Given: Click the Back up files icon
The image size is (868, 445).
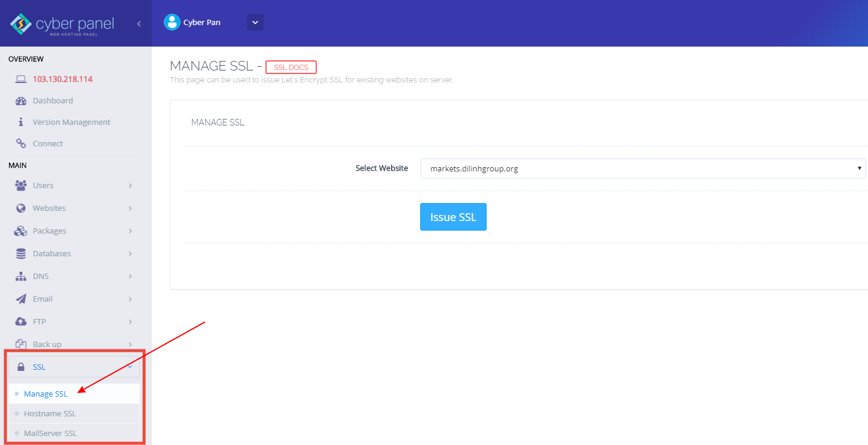Looking at the screenshot, I should pyautogui.click(x=21, y=344).
